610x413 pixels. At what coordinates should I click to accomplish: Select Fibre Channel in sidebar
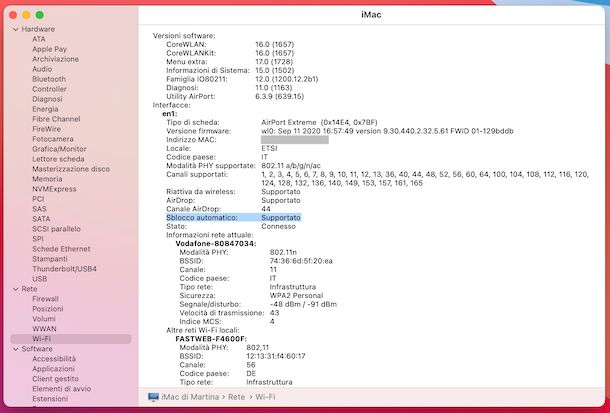(x=56, y=119)
